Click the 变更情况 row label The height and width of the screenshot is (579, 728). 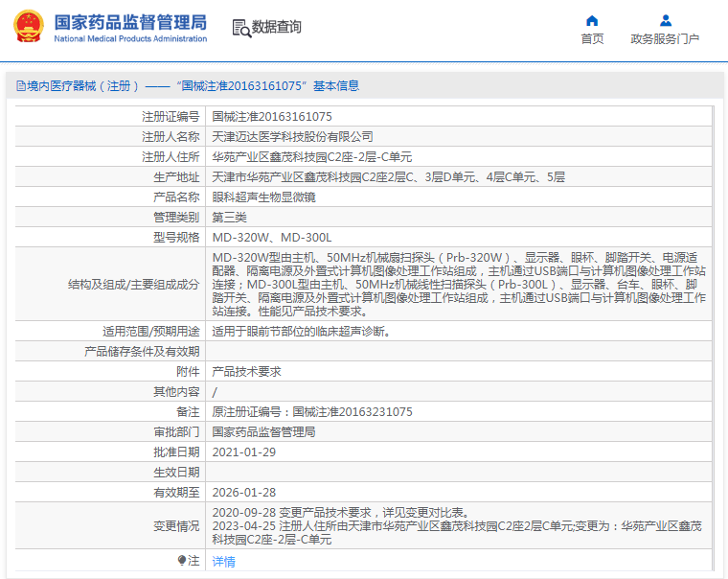pyautogui.click(x=176, y=526)
